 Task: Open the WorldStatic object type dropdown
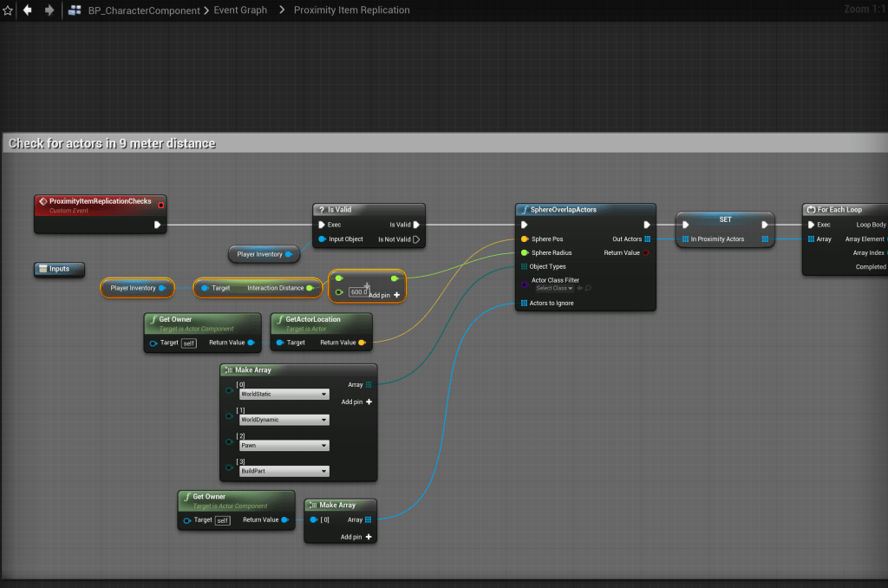coord(283,394)
